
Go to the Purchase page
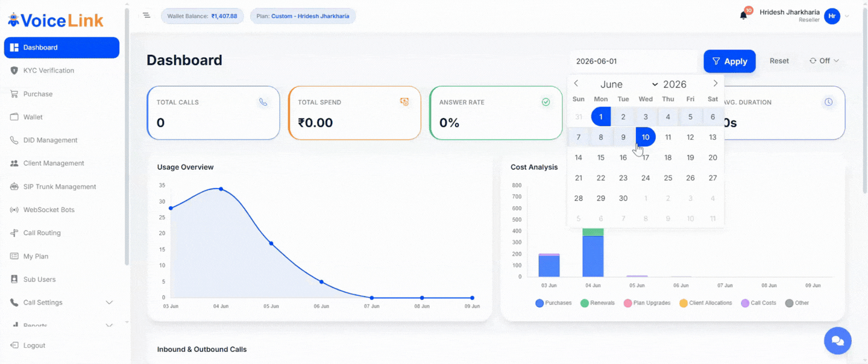(61, 94)
